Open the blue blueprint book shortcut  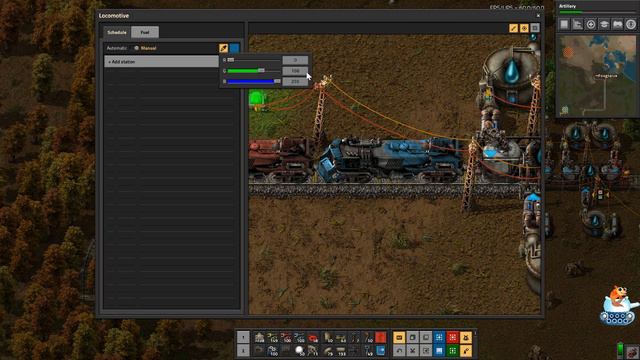(x=439, y=351)
